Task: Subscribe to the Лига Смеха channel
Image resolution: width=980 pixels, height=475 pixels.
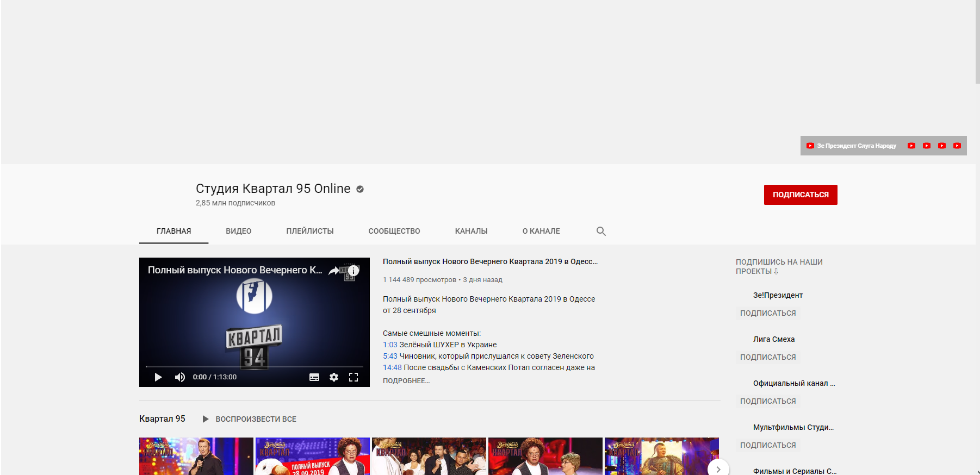Action: pos(768,357)
